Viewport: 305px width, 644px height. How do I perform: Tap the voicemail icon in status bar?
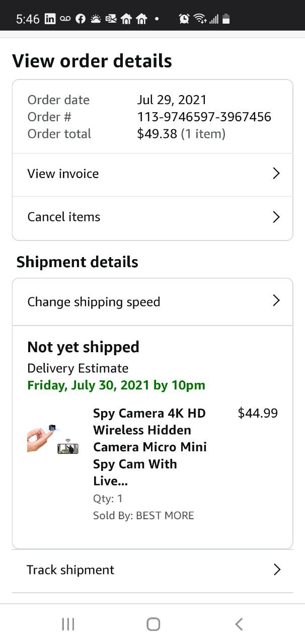[x=65, y=19]
